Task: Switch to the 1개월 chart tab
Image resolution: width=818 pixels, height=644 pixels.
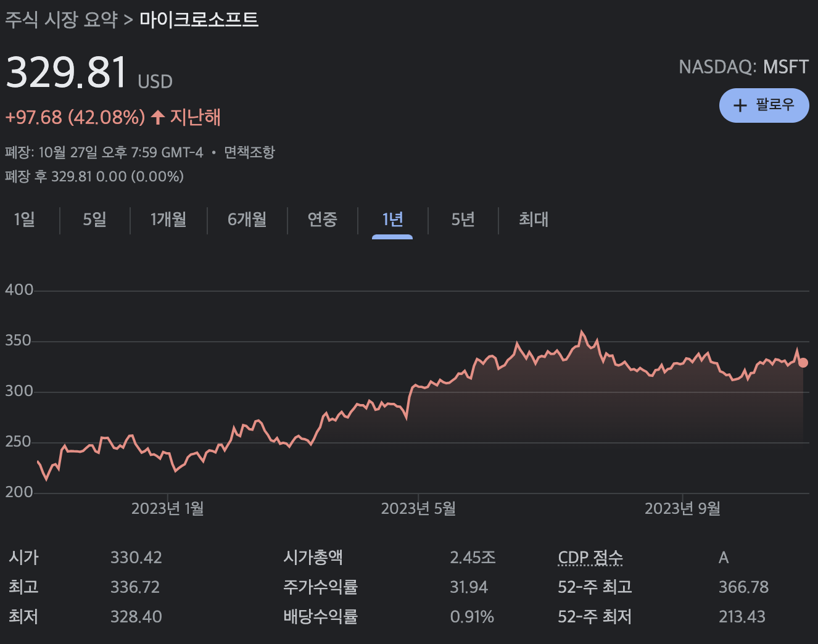Action: tap(168, 219)
